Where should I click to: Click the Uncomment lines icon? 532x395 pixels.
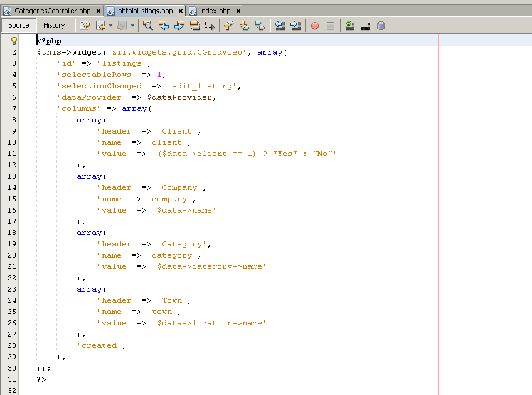click(x=365, y=26)
